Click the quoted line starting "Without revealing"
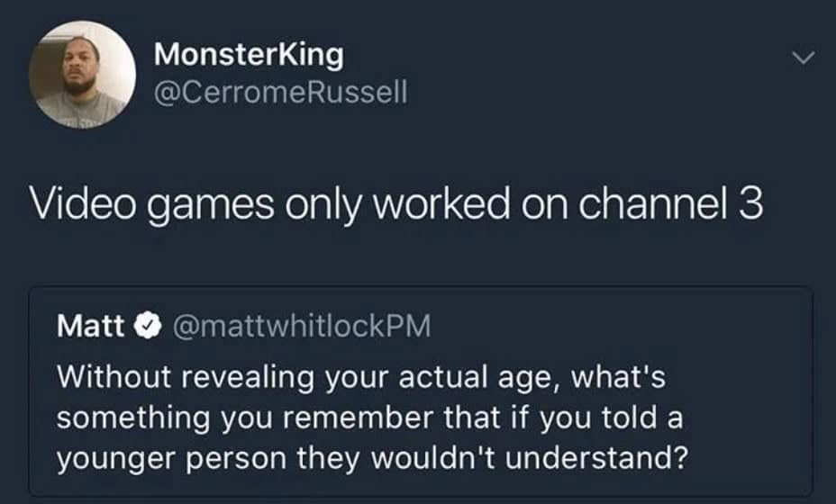836x504 pixels. point(360,376)
